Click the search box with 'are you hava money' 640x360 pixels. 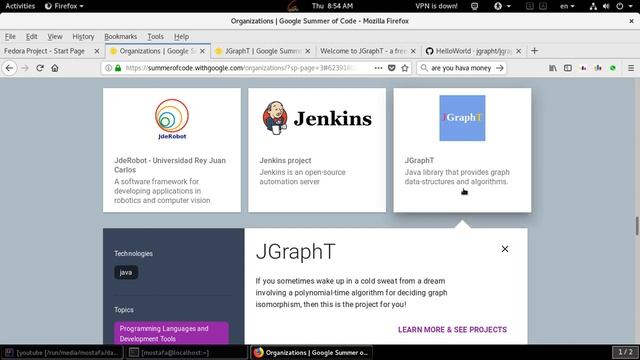[461, 68]
